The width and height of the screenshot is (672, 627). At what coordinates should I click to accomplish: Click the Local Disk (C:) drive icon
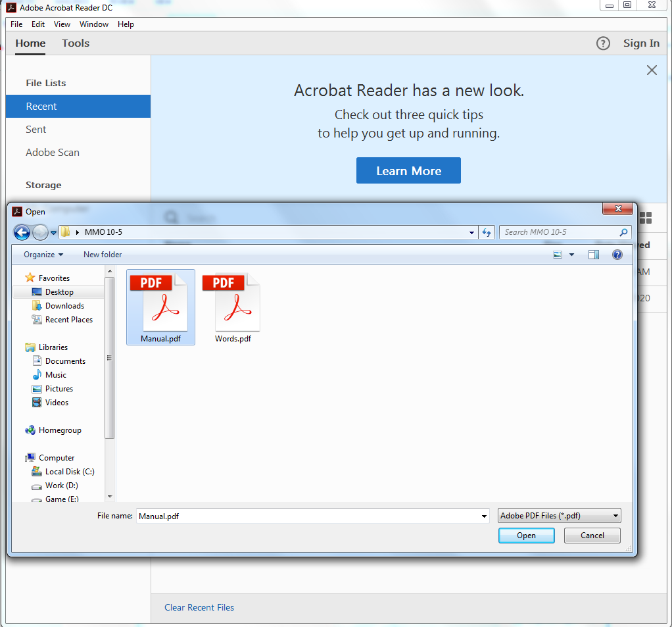point(37,471)
